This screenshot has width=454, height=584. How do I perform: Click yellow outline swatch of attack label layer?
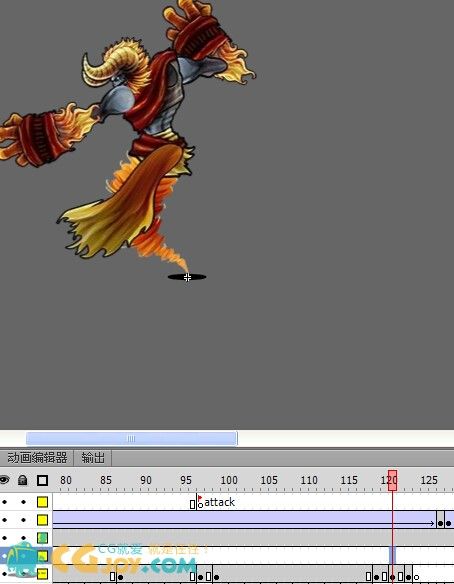[x=42, y=502]
